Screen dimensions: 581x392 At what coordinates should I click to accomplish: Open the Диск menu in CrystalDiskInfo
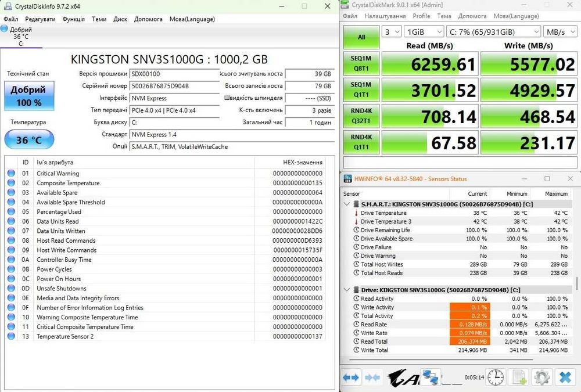coord(120,19)
